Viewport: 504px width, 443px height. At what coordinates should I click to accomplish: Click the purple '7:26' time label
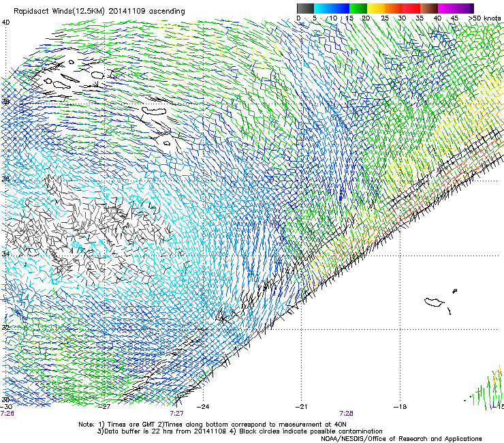tap(7, 414)
